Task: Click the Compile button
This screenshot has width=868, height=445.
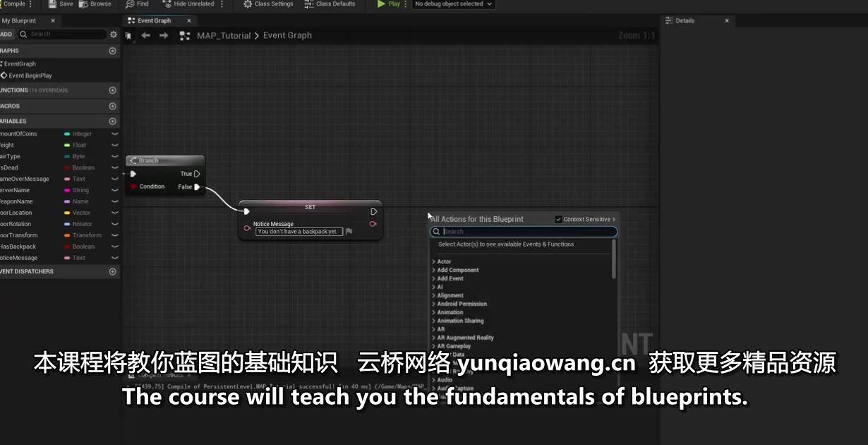Action: [x=13, y=4]
